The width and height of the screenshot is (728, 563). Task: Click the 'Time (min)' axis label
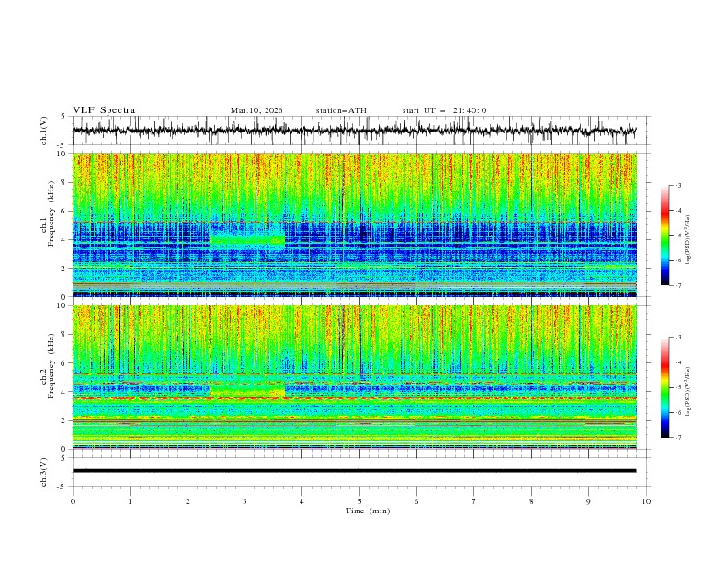[x=368, y=511]
